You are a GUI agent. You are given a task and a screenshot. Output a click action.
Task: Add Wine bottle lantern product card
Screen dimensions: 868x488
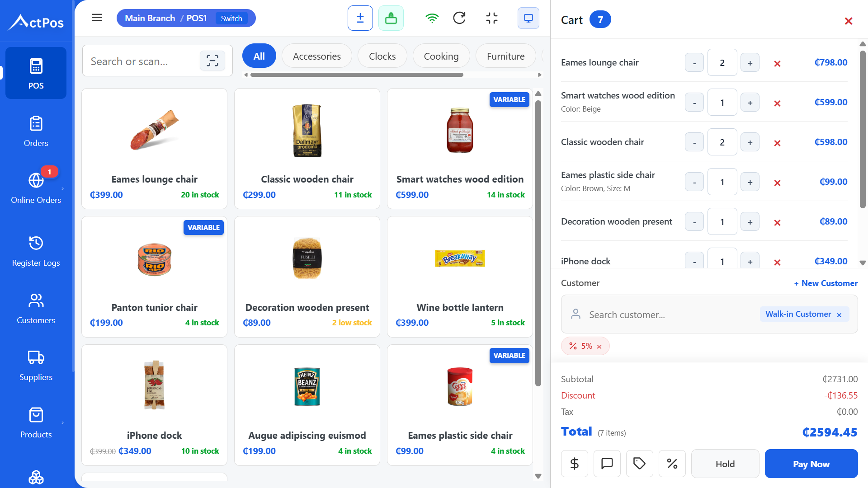(460, 277)
